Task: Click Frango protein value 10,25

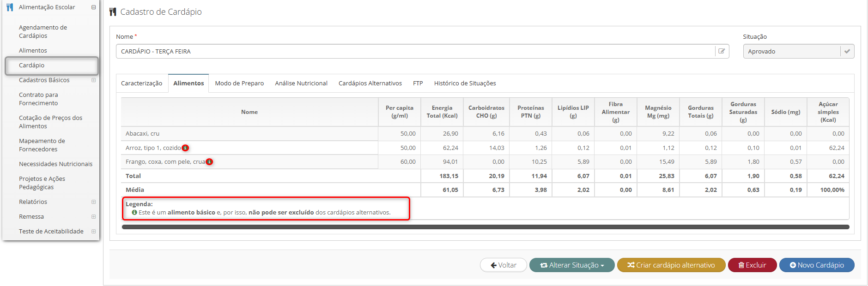Action: point(539,162)
